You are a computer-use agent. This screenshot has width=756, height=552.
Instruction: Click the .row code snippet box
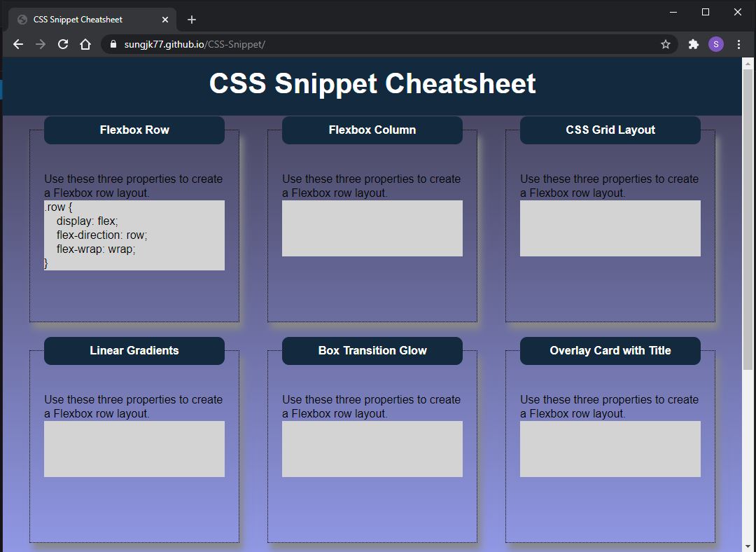134,235
